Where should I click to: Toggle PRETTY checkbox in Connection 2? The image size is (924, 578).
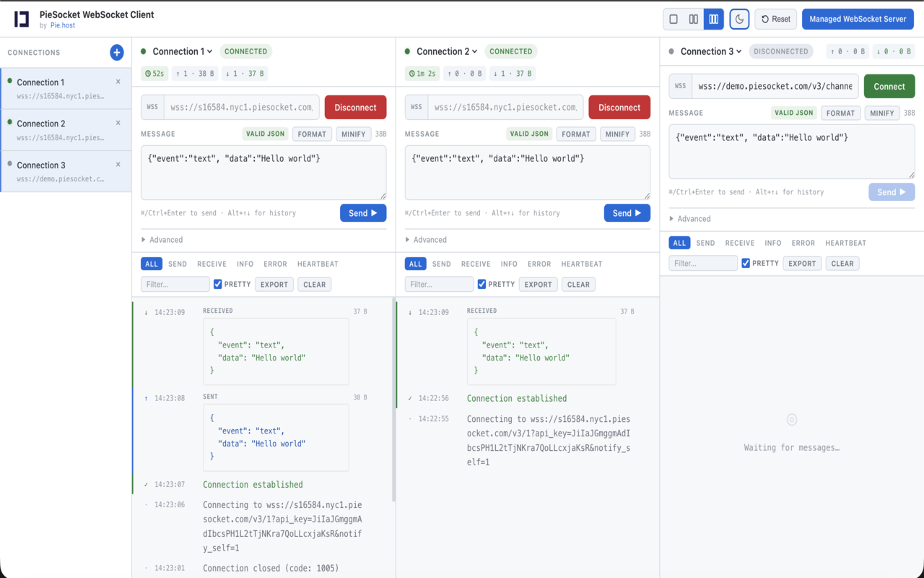(x=482, y=285)
